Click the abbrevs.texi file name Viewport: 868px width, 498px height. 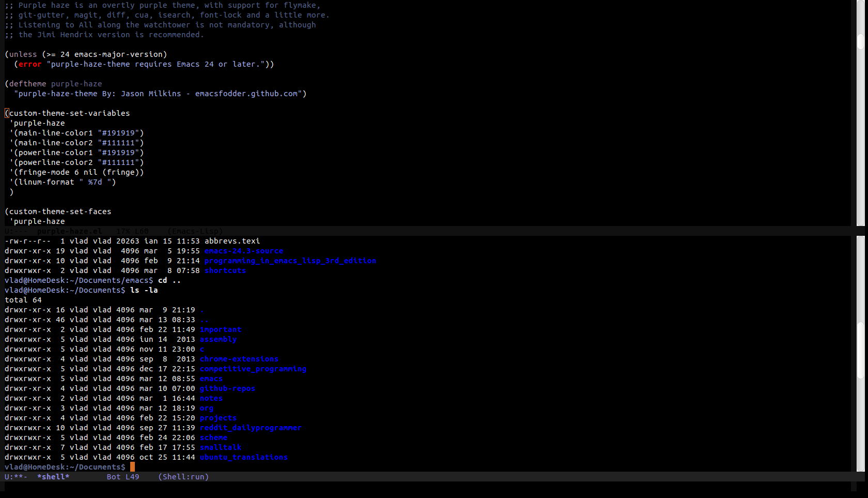[x=232, y=241]
